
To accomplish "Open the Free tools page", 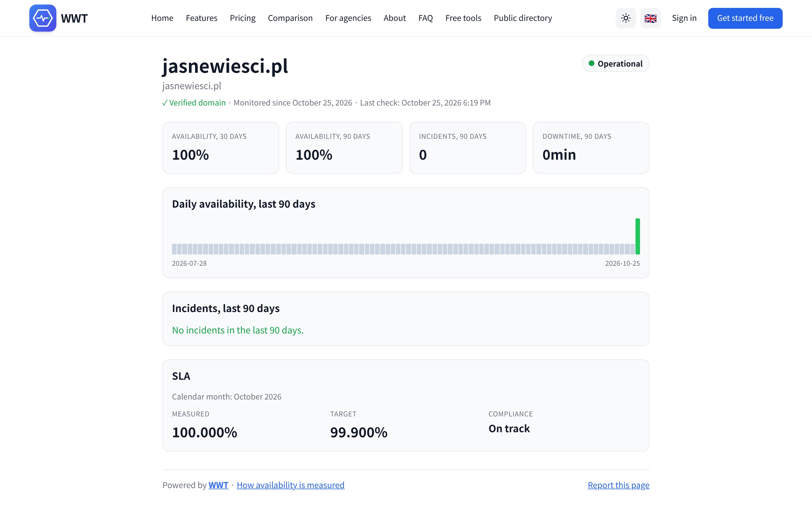I will pyautogui.click(x=463, y=18).
